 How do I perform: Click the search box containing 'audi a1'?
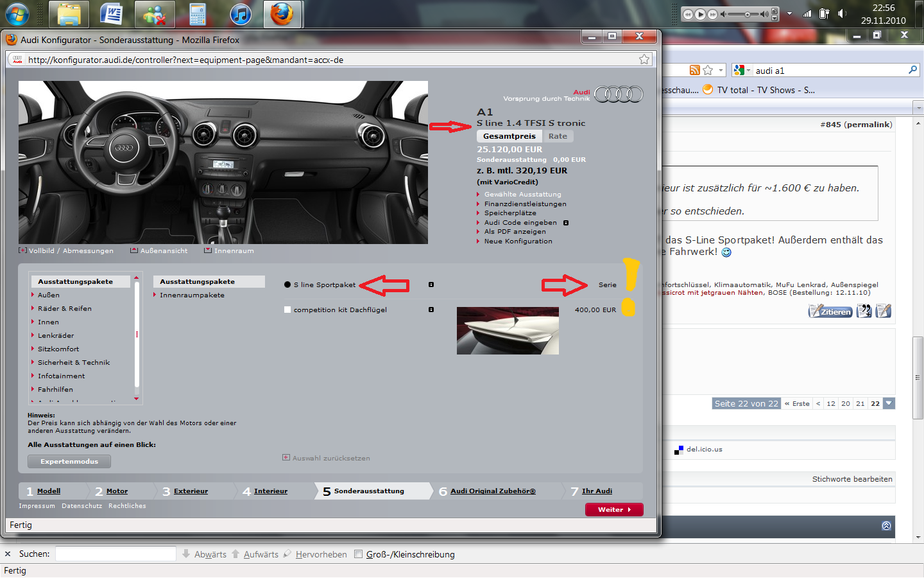[x=830, y=70]
